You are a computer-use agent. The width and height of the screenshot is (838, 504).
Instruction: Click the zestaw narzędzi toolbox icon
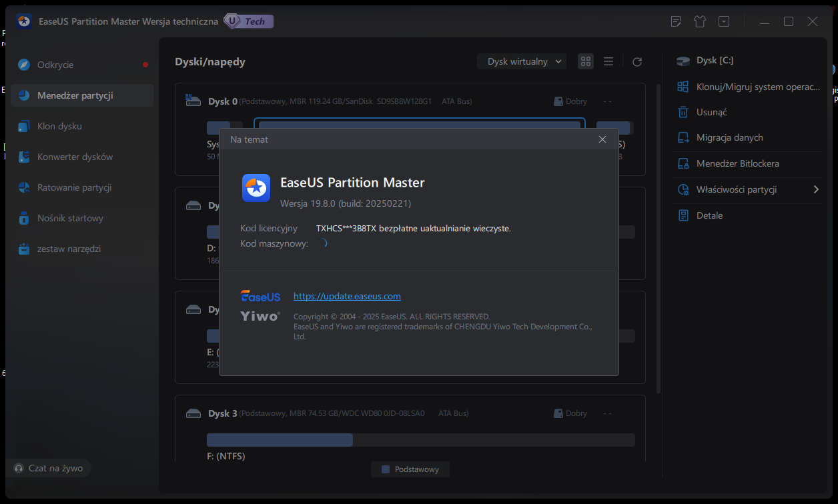pos(24,249)
